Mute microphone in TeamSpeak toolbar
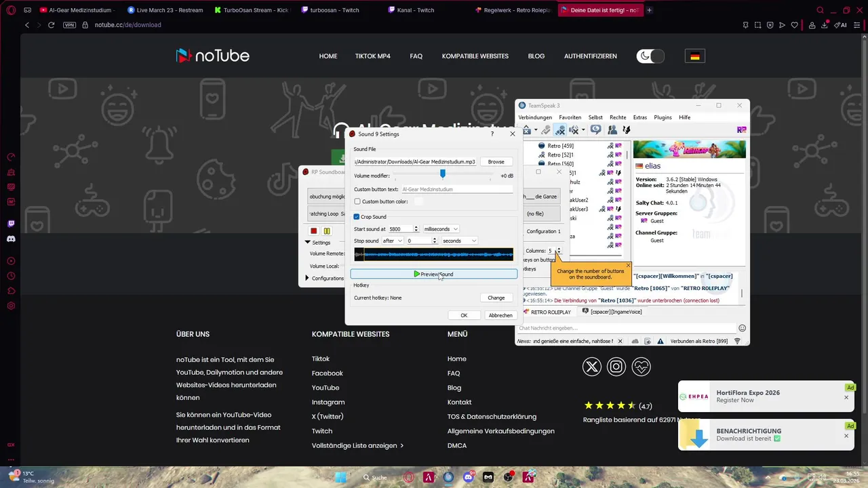This screenshot has height=488, width=868. (x=560, y=129)
